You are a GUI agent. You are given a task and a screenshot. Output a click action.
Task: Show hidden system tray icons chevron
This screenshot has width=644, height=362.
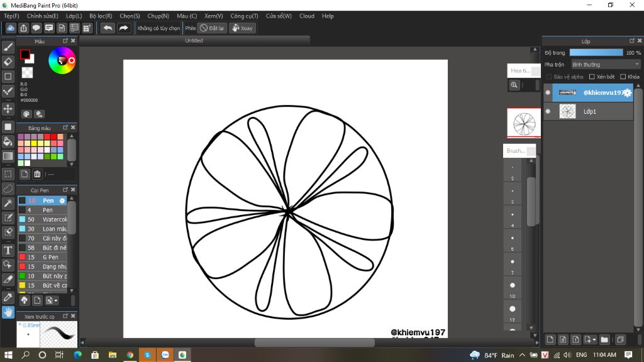522,355
